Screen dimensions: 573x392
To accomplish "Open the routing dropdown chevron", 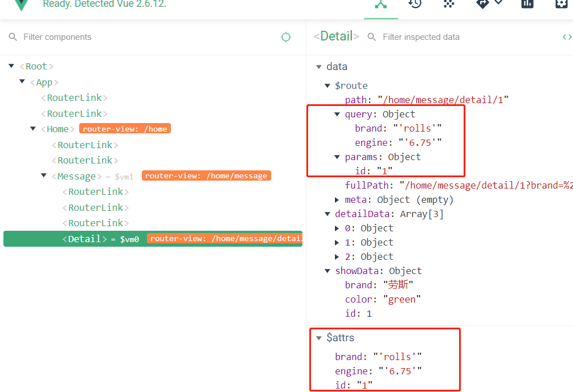I will point(498,2).
